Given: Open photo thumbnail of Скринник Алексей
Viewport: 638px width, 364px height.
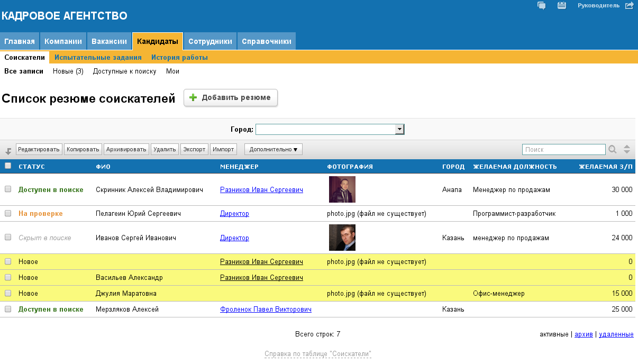Looking at the screenshot, I should tap(342, 189).
